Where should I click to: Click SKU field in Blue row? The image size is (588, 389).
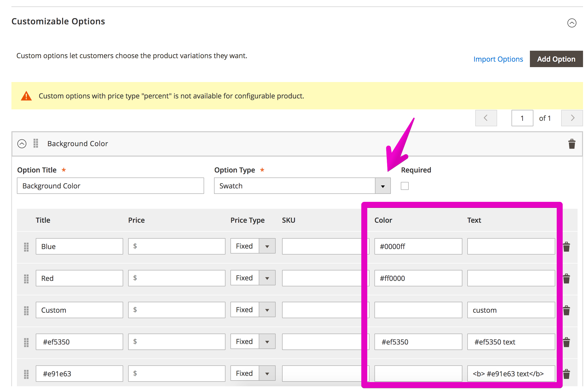pos(326,246)
